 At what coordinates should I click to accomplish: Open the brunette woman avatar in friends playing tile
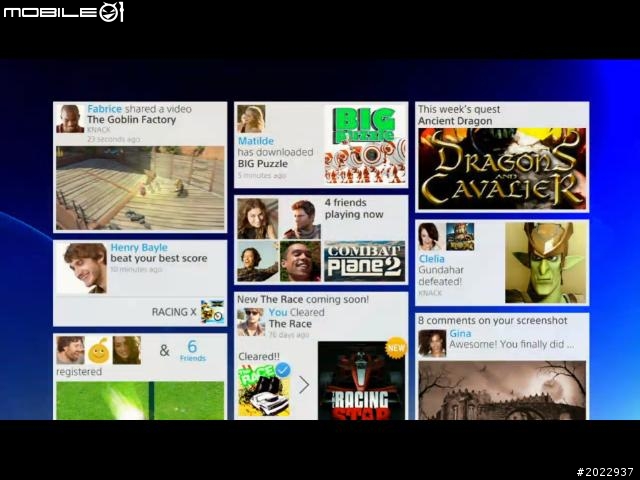258,219
